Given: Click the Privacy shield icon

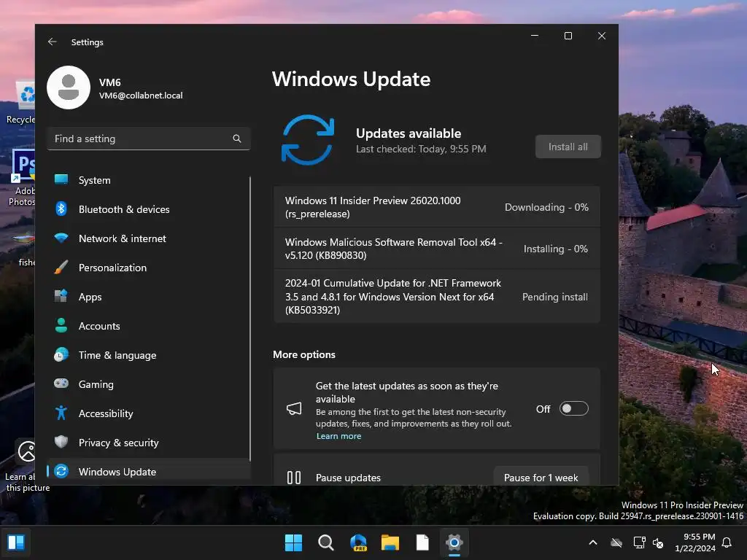Looking at the screenshot, I should pyautogui.click(x=61, y=442).
